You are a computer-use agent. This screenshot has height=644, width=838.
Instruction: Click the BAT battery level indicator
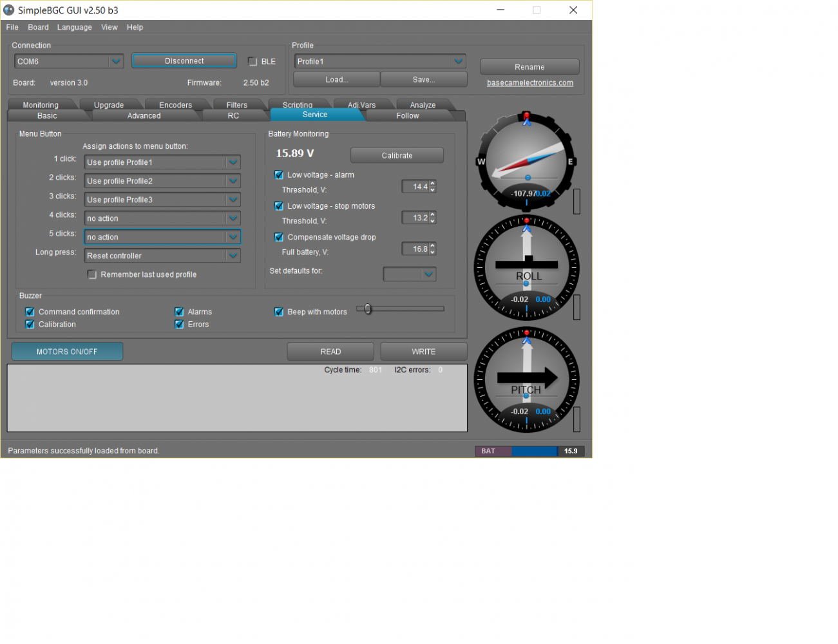pos(529,451)
